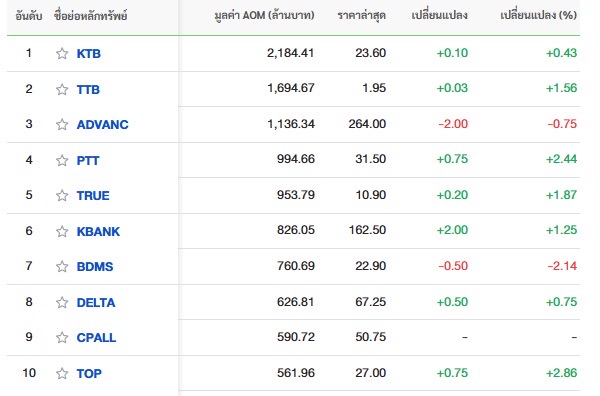Screen dimensions: 600x396
Task: Toggle the favorite star next to ADVANC
Action: (x=62, y=125)
